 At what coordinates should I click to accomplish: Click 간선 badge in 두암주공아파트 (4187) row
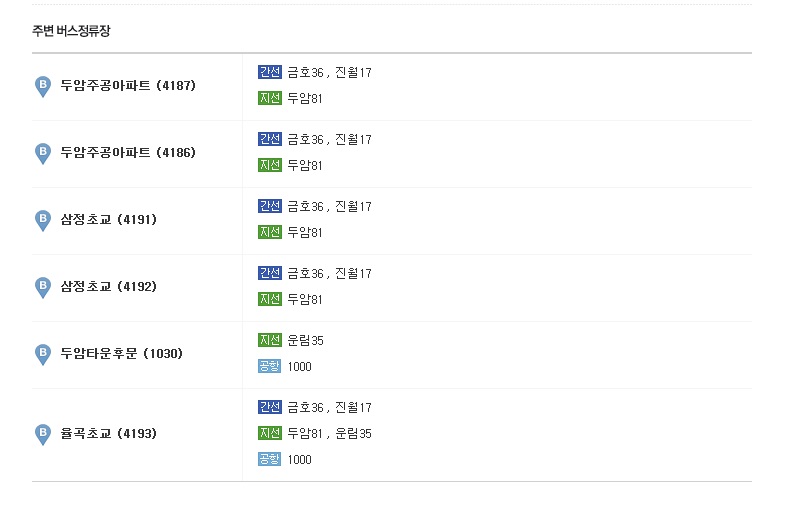pyautogui.click(x=270, y=72)
